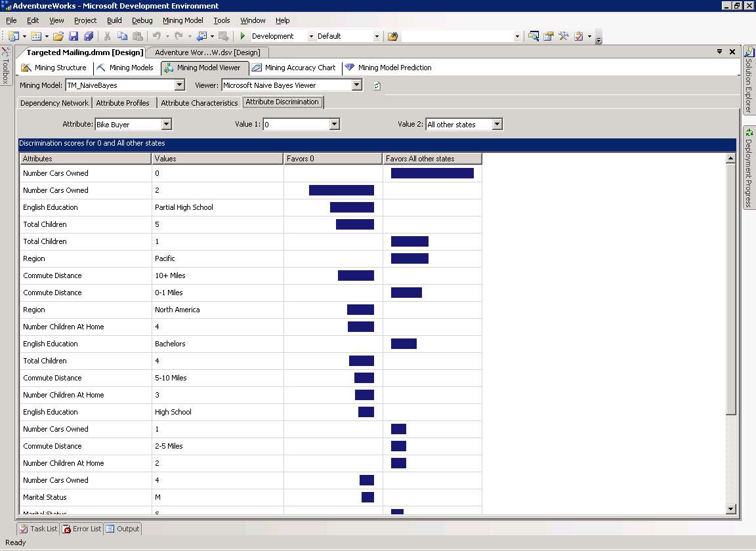
Task: Sort by the Favors 0 column header
Action: click(x=333, y=159)
